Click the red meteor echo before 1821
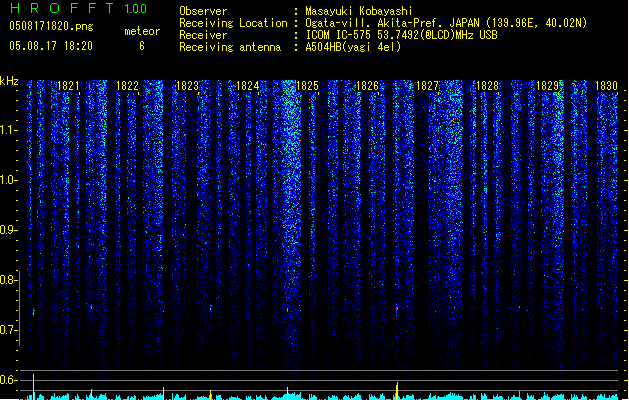629x400 pixels. [34, 311]
